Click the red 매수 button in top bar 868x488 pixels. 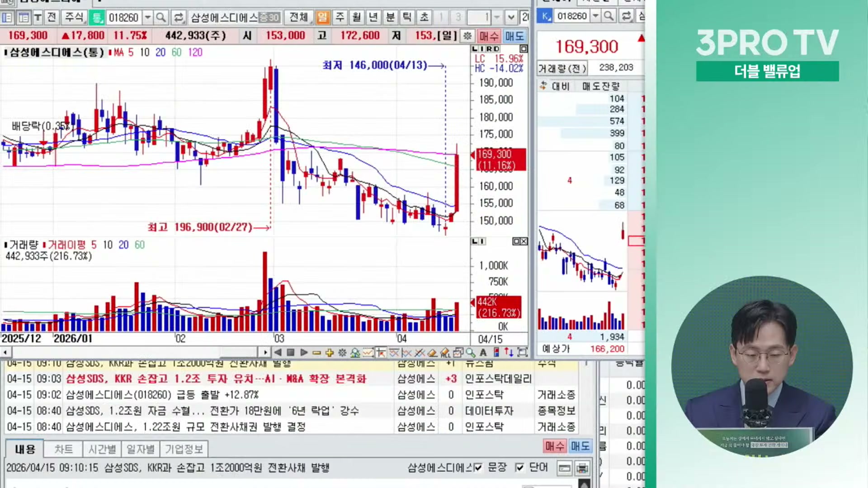[x=489, y=36]
